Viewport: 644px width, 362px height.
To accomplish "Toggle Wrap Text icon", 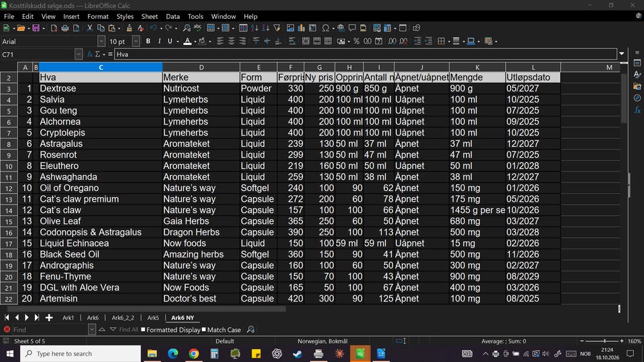I will pyautogui.click(x=292, y=41).
